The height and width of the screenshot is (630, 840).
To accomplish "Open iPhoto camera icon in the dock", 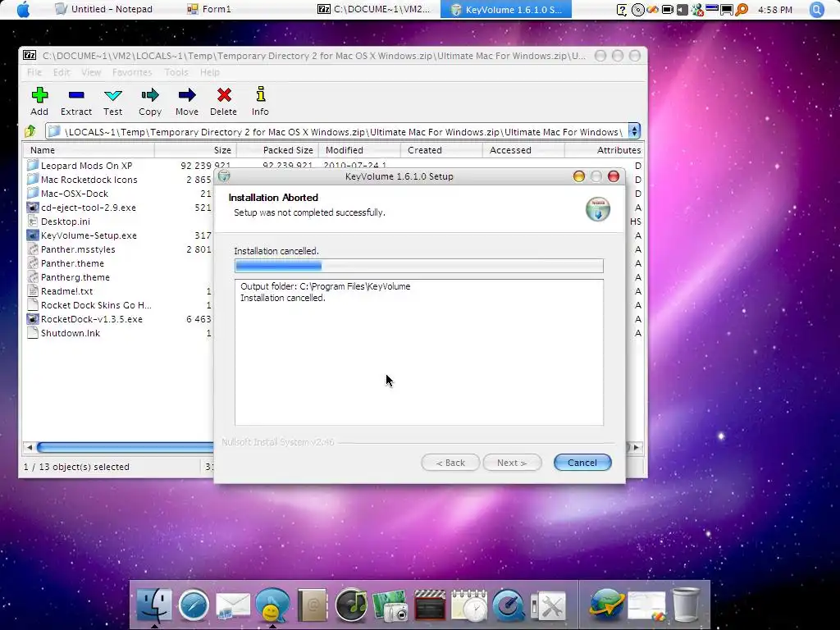I will pyautogui.click(x=390, y=606).
